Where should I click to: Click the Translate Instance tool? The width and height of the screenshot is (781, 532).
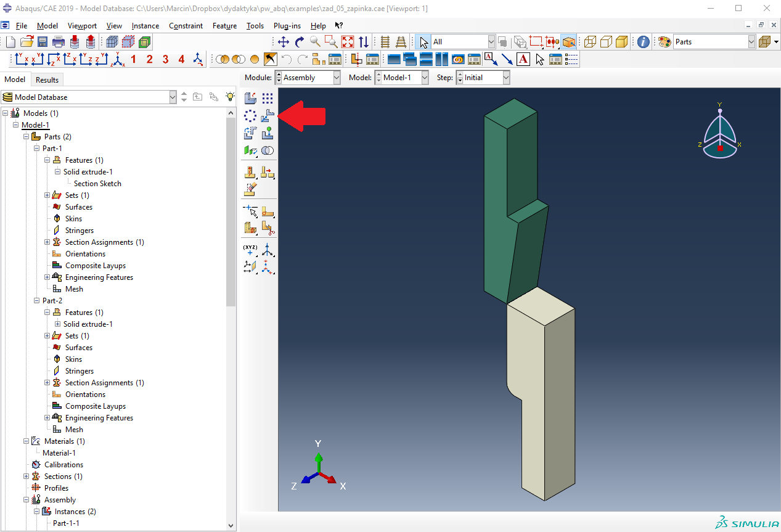pyautogui.click(x=267, y=115)
